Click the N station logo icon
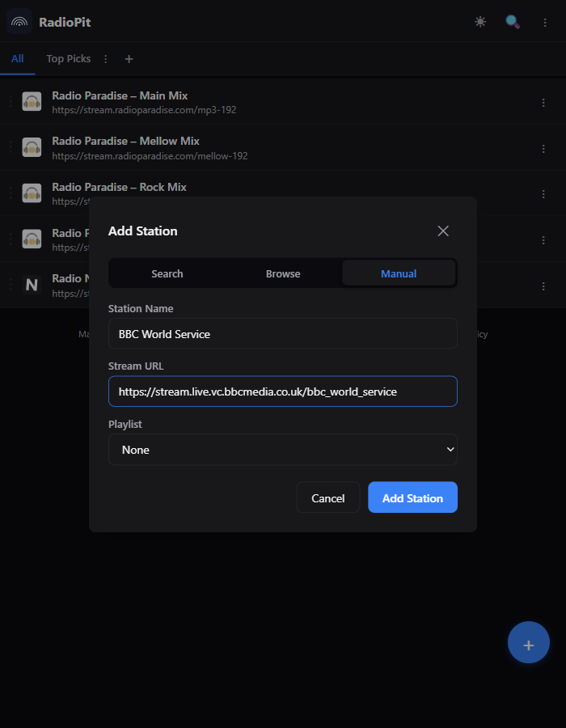The image size is (566, 728). 32,285
